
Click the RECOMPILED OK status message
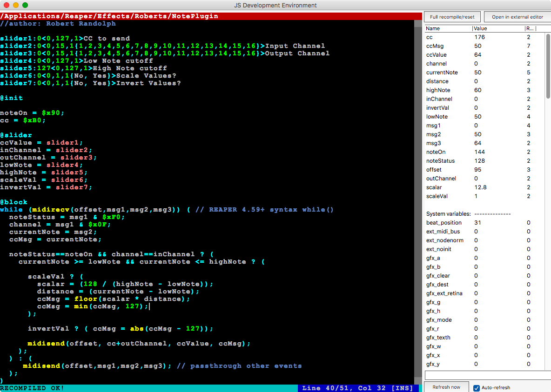[33, 388]
